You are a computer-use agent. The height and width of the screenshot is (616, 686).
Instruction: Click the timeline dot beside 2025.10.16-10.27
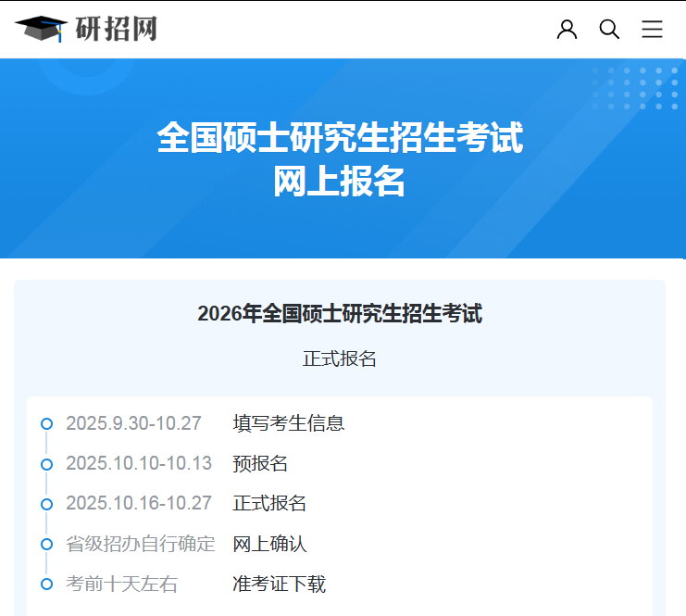coord(46,504)
